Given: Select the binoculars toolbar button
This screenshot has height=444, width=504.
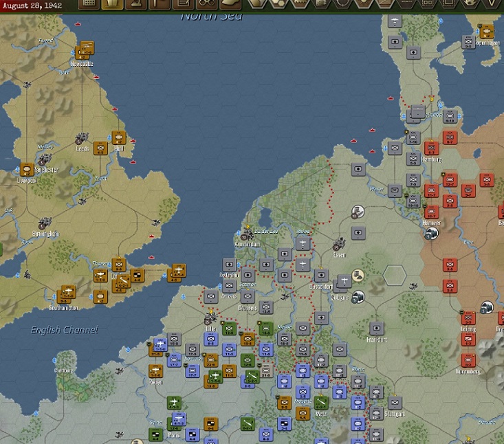Looking at the screenshot, I should coord(207,4).
